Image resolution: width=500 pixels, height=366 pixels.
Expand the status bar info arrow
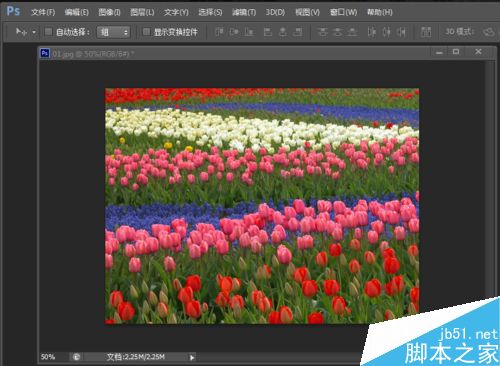tap(192, 357)
